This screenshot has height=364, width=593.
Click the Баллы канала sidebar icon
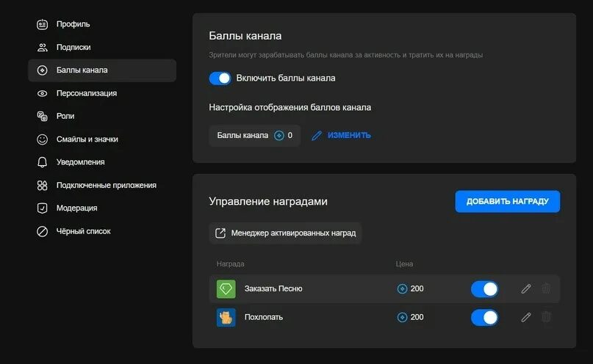click(42, 70)
